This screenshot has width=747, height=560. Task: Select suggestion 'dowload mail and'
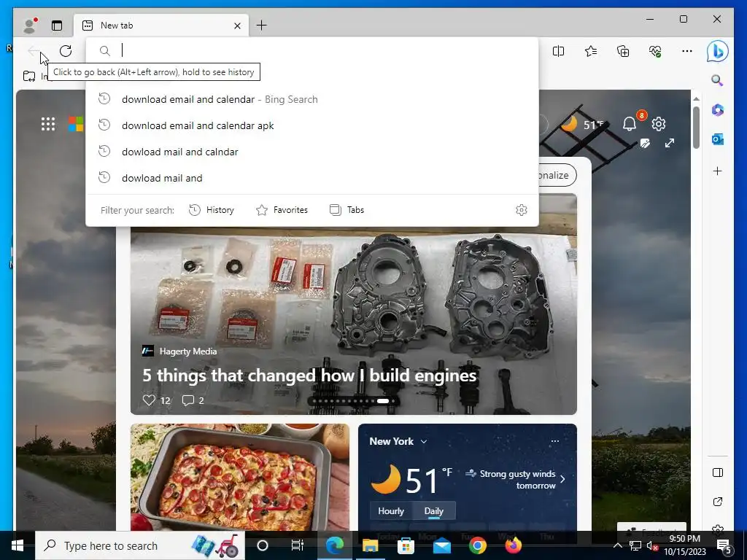coord(312,178)
